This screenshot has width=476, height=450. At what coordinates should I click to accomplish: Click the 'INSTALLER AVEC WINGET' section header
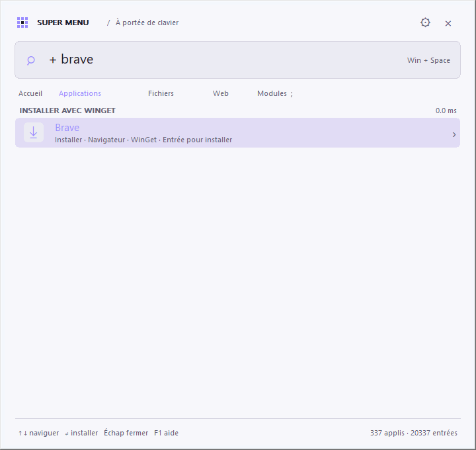point(67,111)
